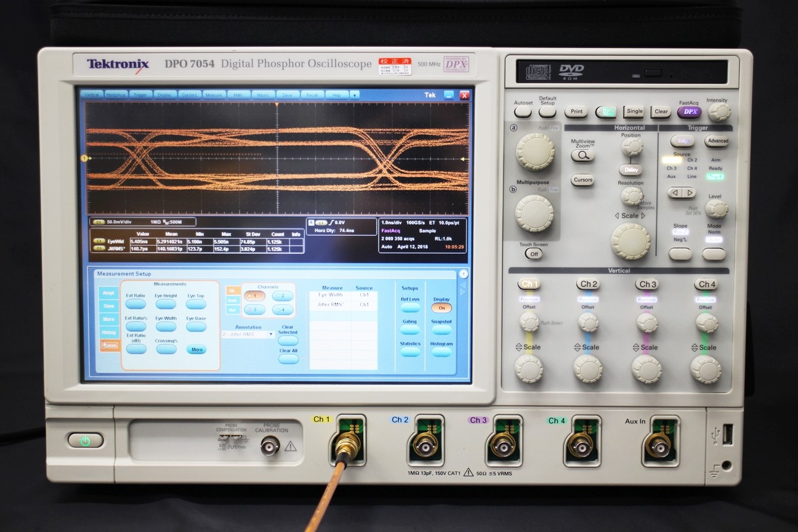Add the Crossing% measurement
This screenshot has height=532, width=798.
pos(166,349)
